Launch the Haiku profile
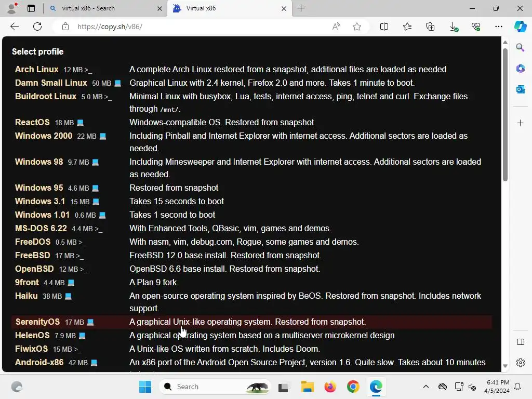 click(x=26, y=296)
